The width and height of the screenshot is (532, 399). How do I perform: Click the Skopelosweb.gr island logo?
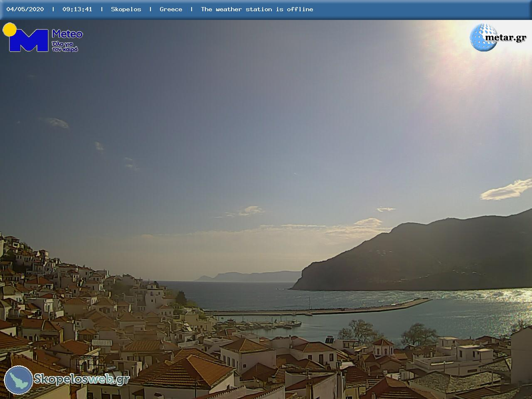[19, 380]
